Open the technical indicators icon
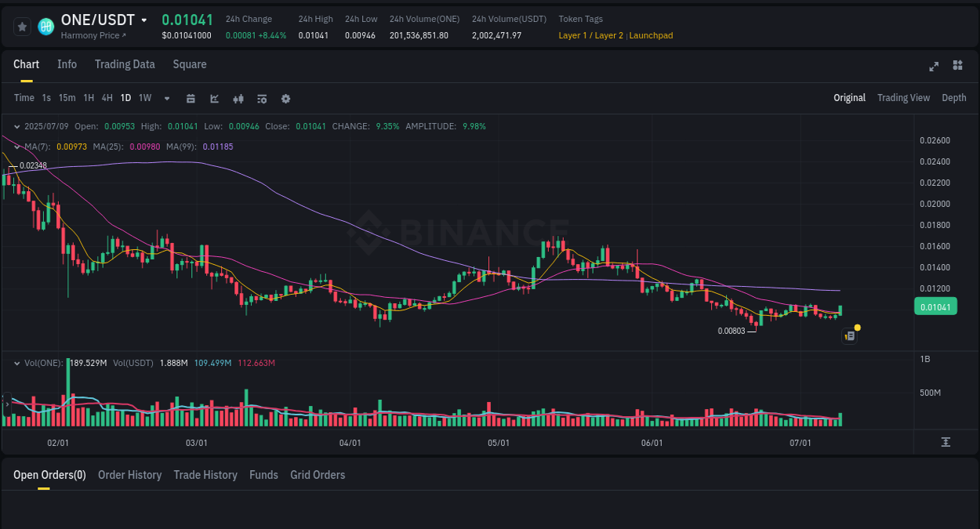 point(238,98)
